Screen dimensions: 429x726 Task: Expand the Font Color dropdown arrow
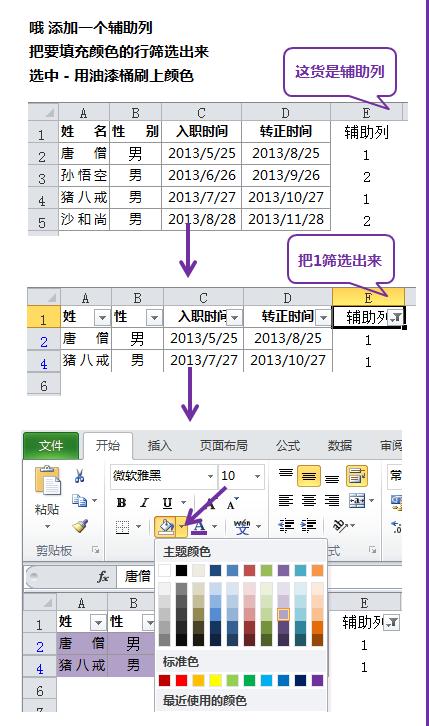coord(215,527)
